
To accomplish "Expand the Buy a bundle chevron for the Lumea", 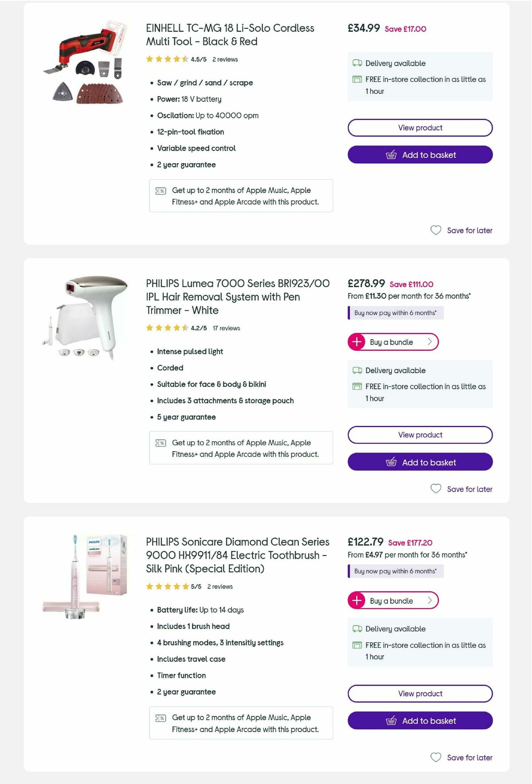I will [x=429, y=342].
